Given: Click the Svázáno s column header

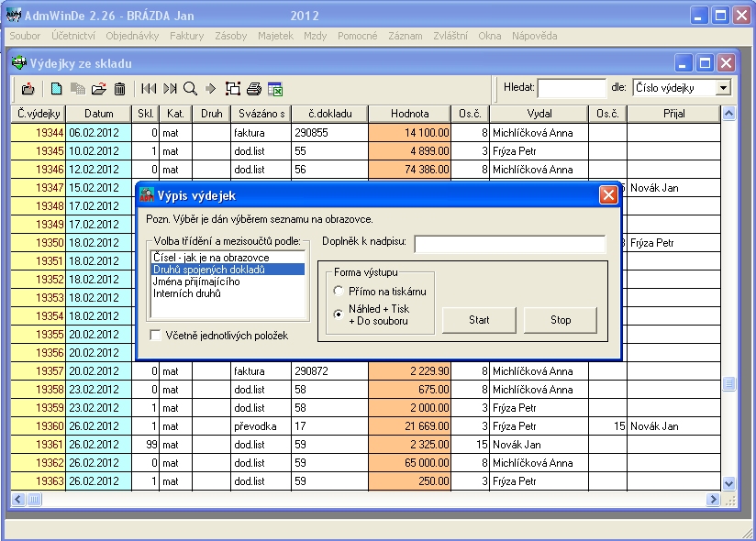Looking at the screenshot, I should [x=261, y=114].
